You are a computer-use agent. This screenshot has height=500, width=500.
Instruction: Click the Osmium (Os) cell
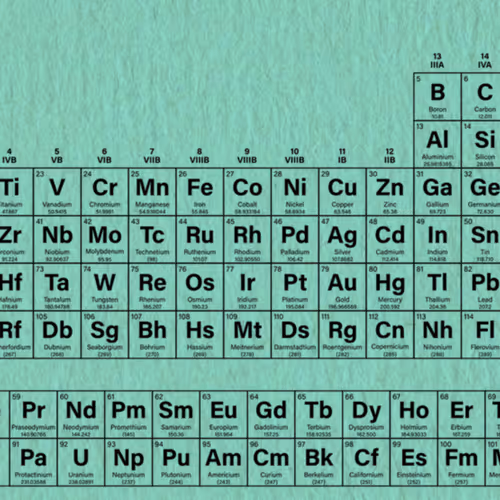(x=200, y=287)
